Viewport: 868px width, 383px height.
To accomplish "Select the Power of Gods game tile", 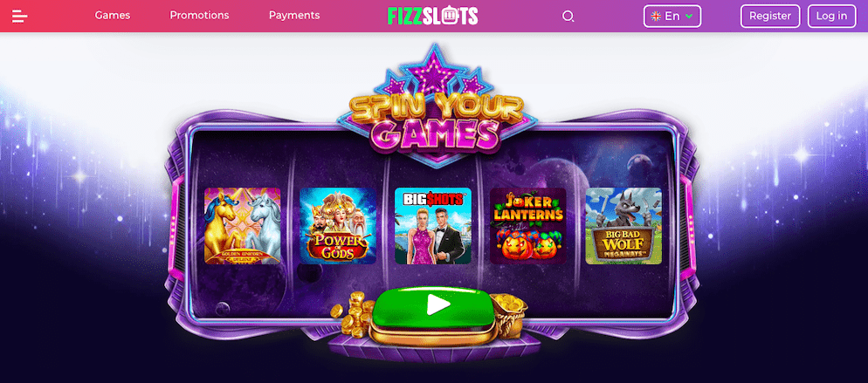I will click(x=338, y=226).
